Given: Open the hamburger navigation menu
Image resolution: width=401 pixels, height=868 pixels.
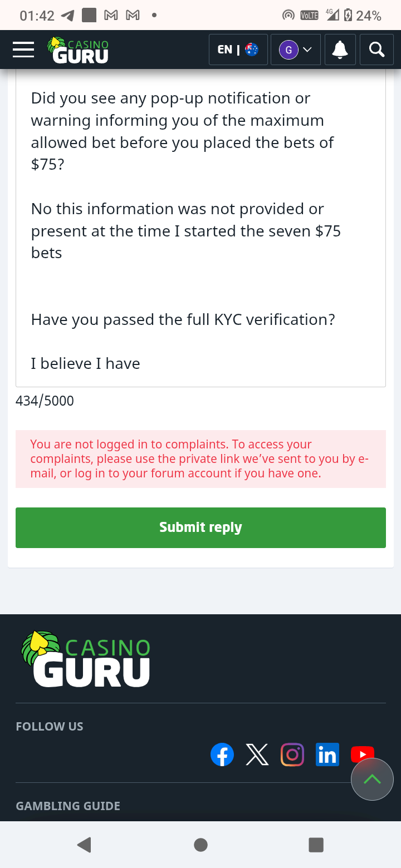Looking at the screenshot, I should [23, 50].
